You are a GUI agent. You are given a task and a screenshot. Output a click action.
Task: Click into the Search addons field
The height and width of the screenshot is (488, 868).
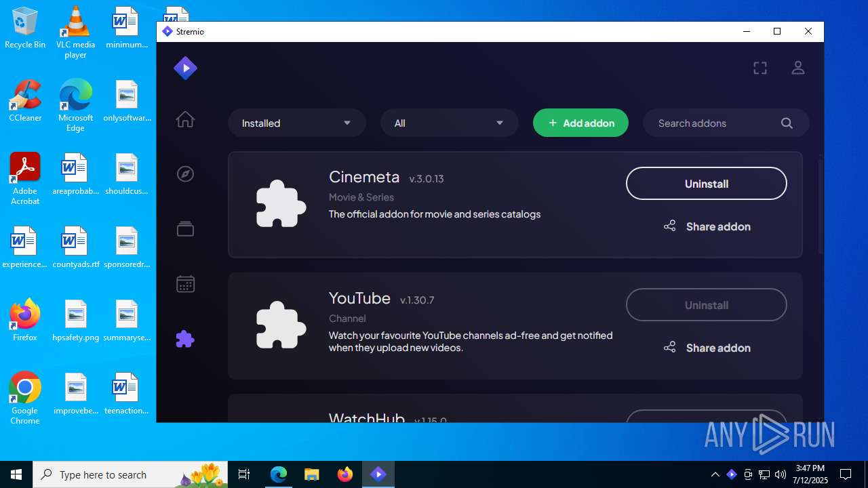[x=726, y=123]
